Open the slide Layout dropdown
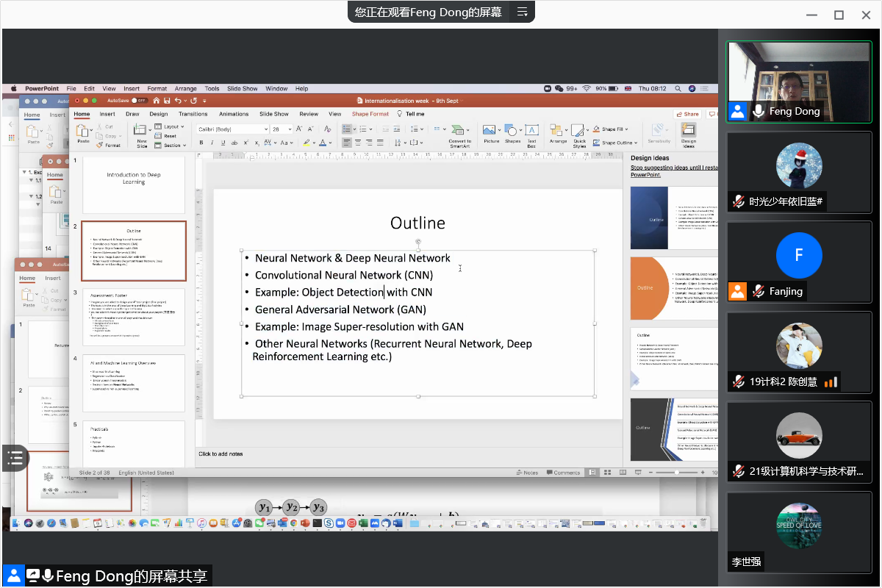 tap(172, 126)
